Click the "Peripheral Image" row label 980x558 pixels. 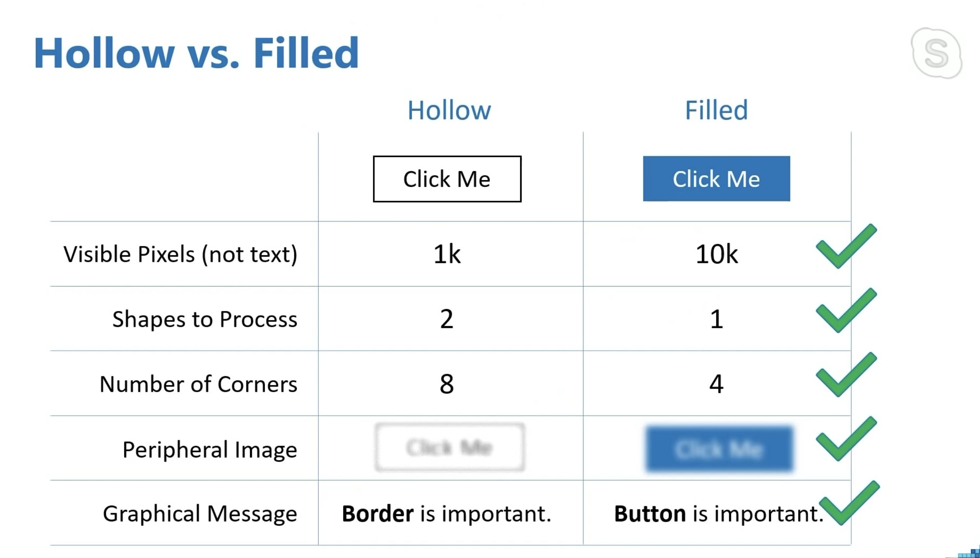coord(210,450)
